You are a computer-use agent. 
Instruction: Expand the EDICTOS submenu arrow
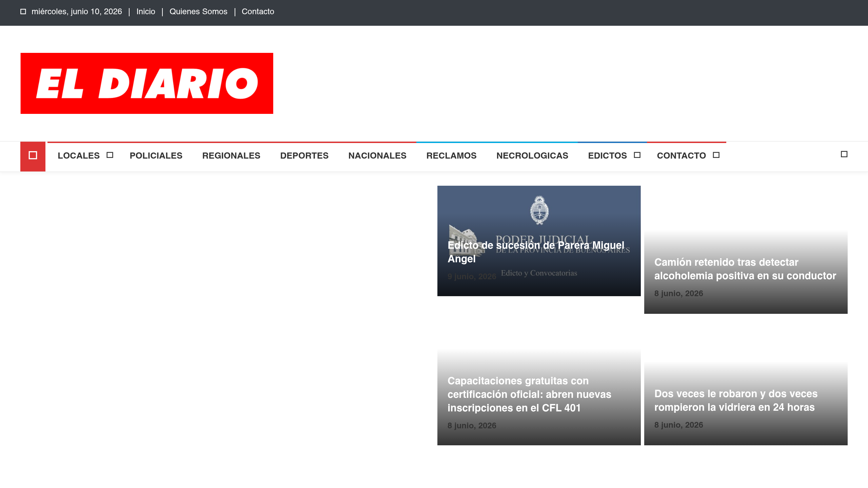(637, 155)
